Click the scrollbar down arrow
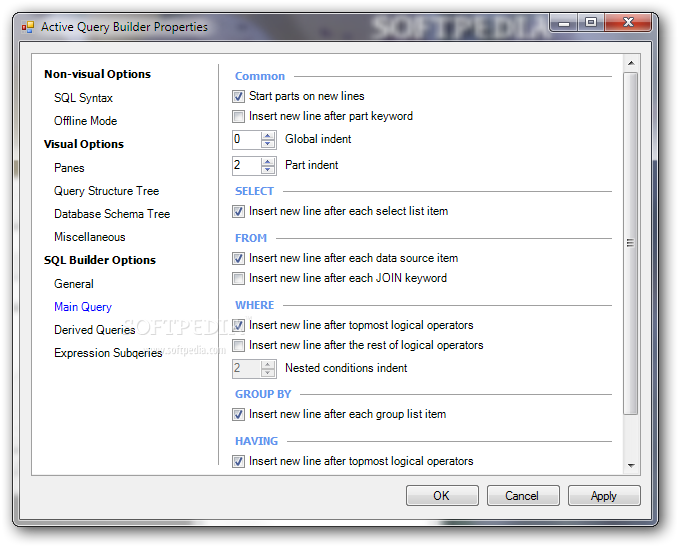The width and height of the screenshot is (679, 547). [x=631, y=466]
